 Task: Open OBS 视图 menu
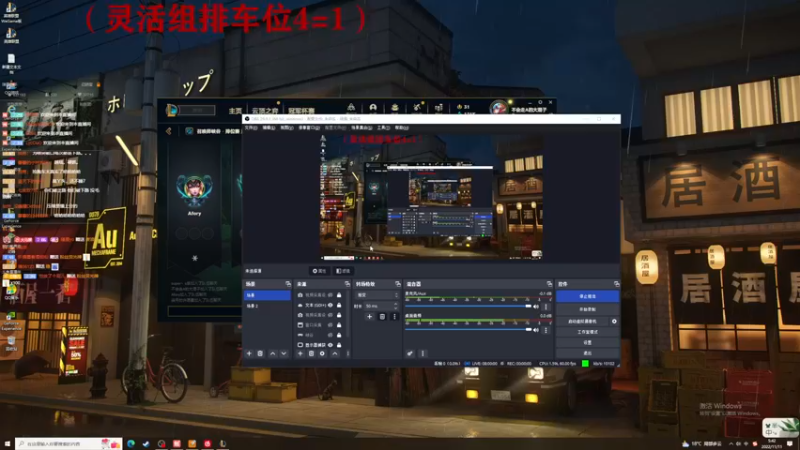coord(286,128)
